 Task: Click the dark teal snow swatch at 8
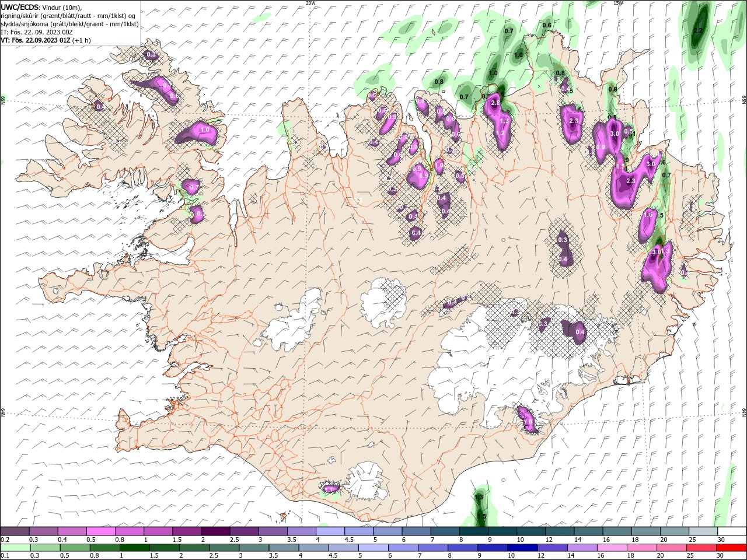(474, 531)
